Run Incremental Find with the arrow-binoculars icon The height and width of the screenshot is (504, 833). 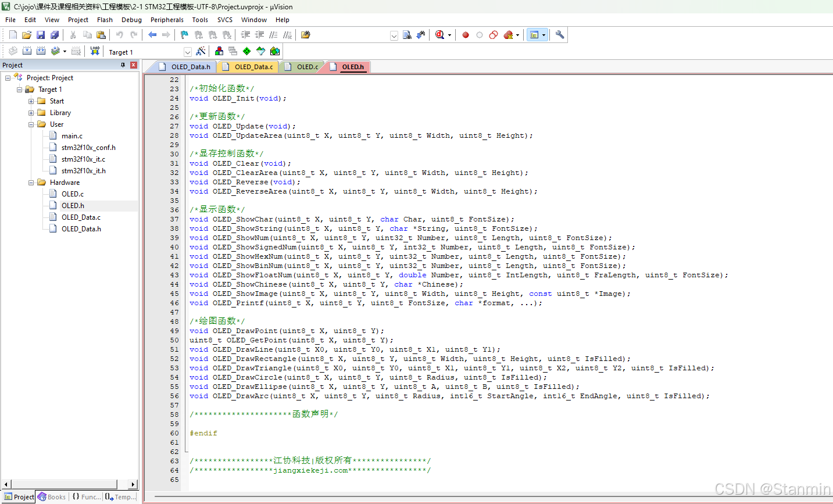pos(421,35)
